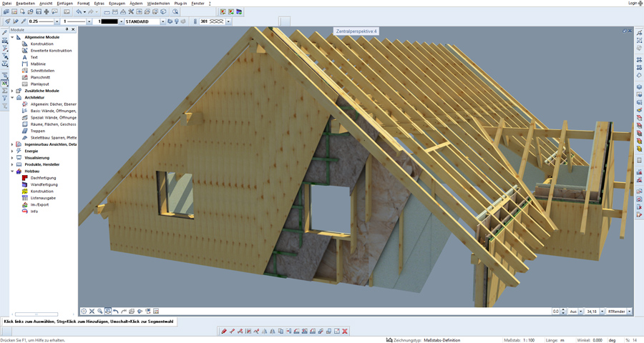Click the undo arrow in top toolbar
Viewport: 644px width, 343px height.
79,12
